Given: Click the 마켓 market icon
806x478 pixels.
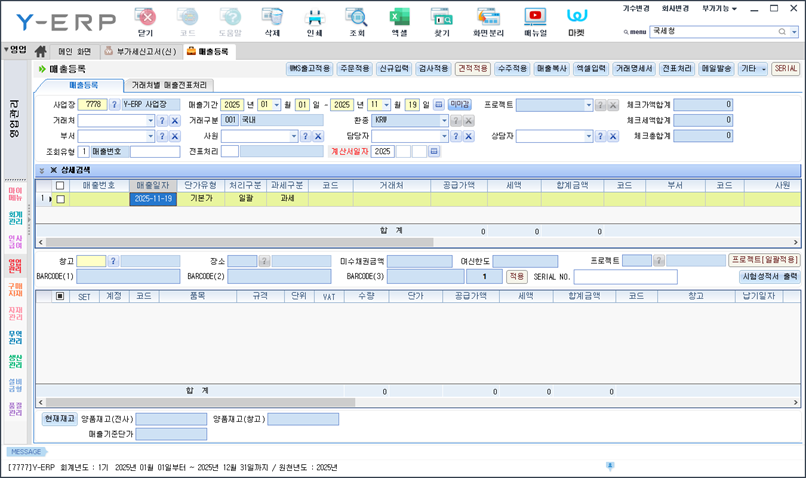Looking at the screenshot, I should pyautogui.click(x=577, y=21).
